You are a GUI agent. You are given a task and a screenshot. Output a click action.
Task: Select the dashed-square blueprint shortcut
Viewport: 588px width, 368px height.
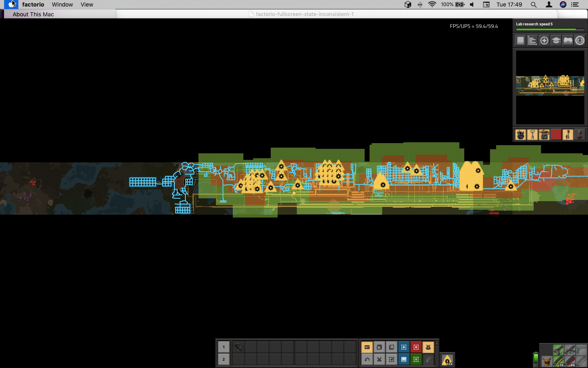[392, 347]
